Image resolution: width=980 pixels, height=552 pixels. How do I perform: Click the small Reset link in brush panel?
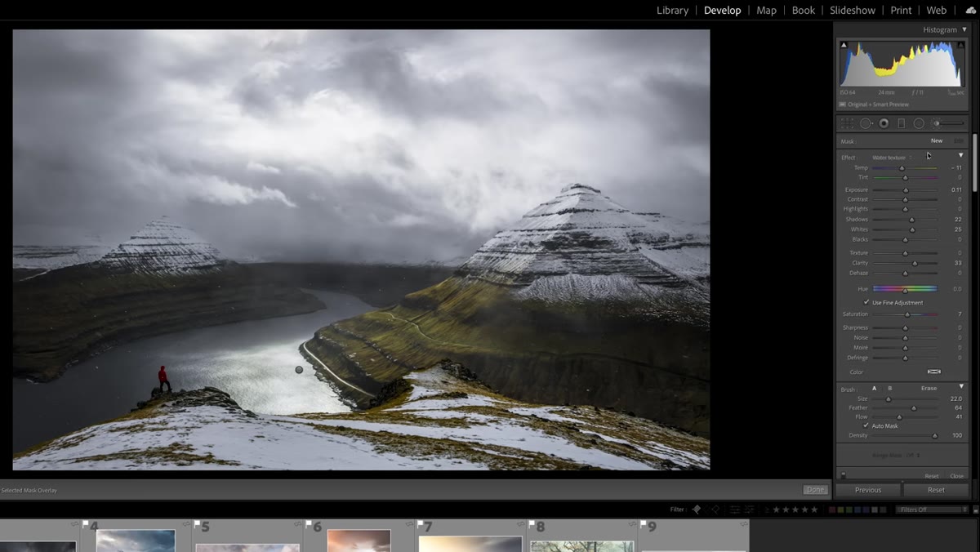click(x=932, y=475)
